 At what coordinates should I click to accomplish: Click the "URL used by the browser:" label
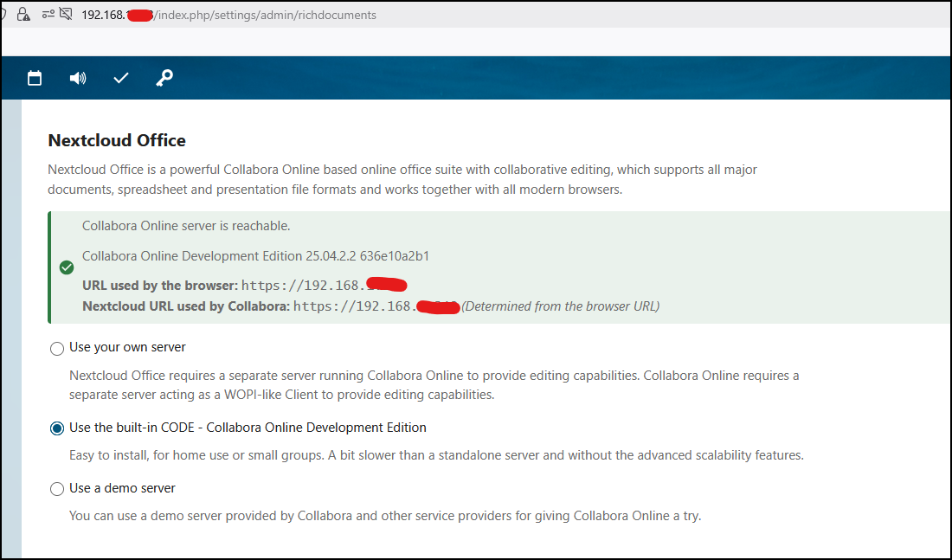tap(160, 286)
